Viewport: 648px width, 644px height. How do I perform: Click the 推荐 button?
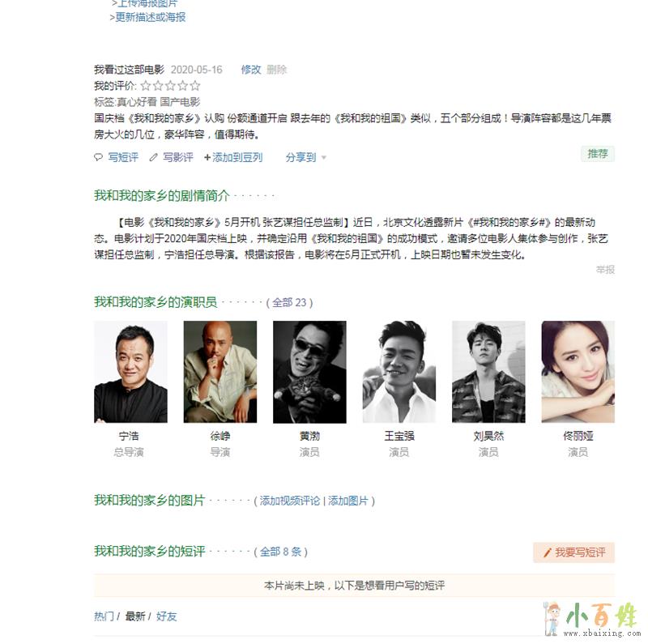tap(598, 154)
